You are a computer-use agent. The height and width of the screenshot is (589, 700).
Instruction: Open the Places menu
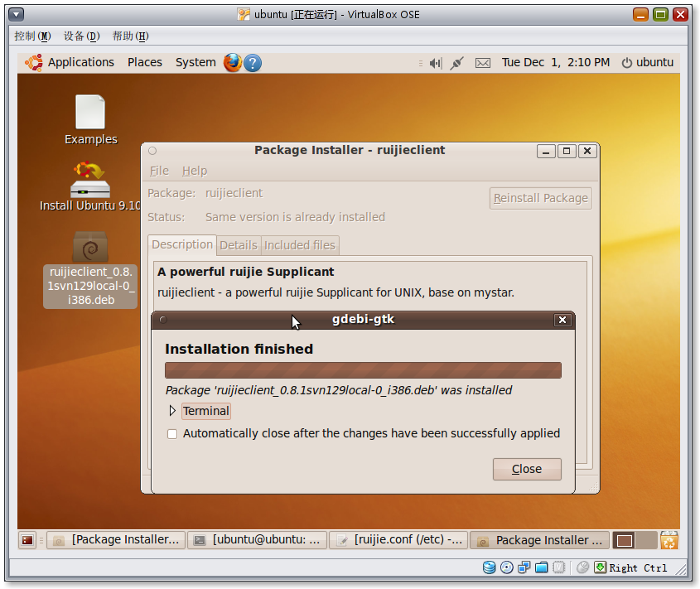pyautogui.click(x=145, y=62)
